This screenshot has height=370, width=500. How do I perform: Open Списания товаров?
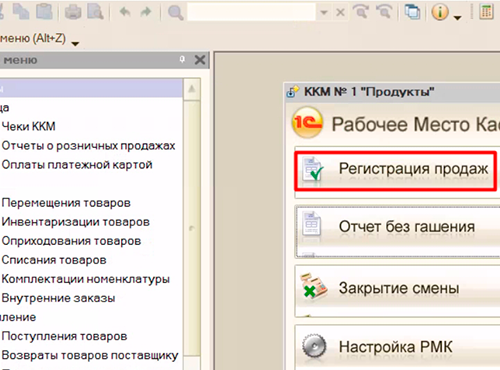54,260
